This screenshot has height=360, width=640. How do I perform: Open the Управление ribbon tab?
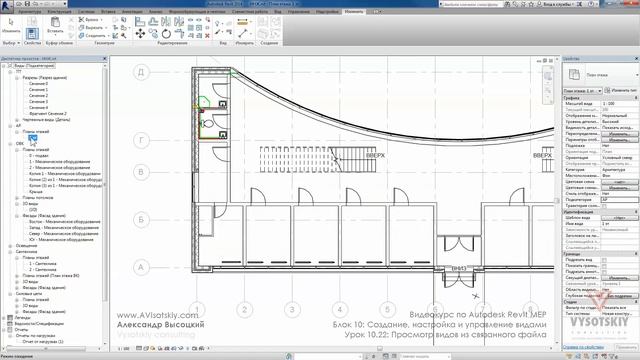(299, 12)
